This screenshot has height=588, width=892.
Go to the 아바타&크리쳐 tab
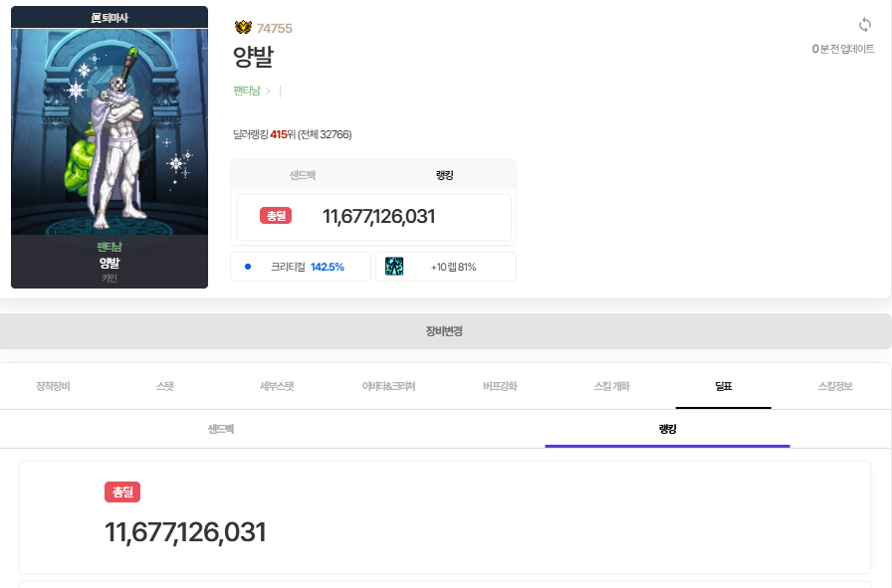[388, 386]
